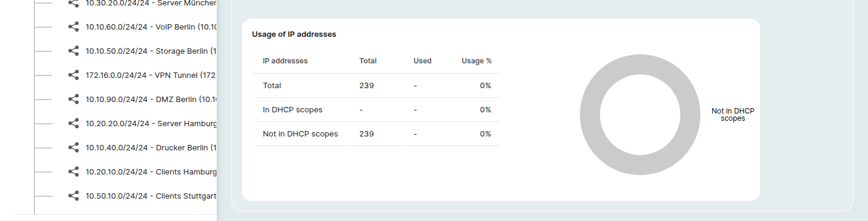Click network icon for Server München subnet
868x221 pixels.
click(x=74, y=3)
